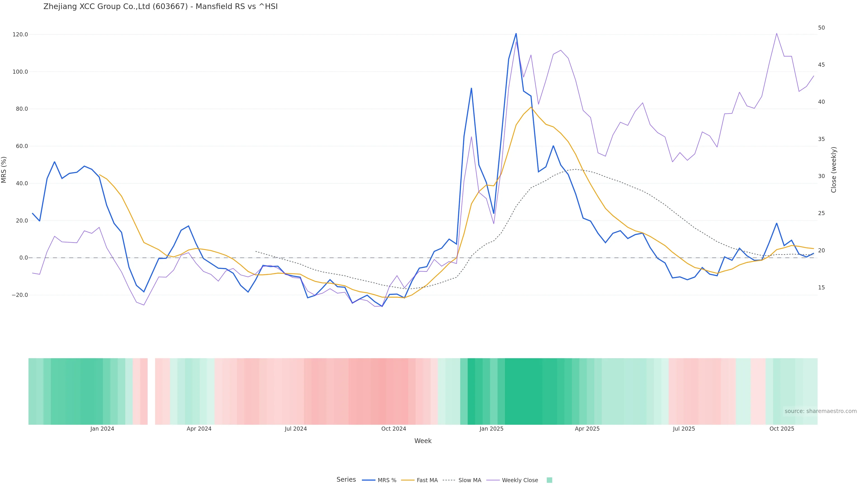The width and height of the screenshot is (868, 488).
Task: Hide the Fast MA legend entry
Action: (x=427, y=480)
